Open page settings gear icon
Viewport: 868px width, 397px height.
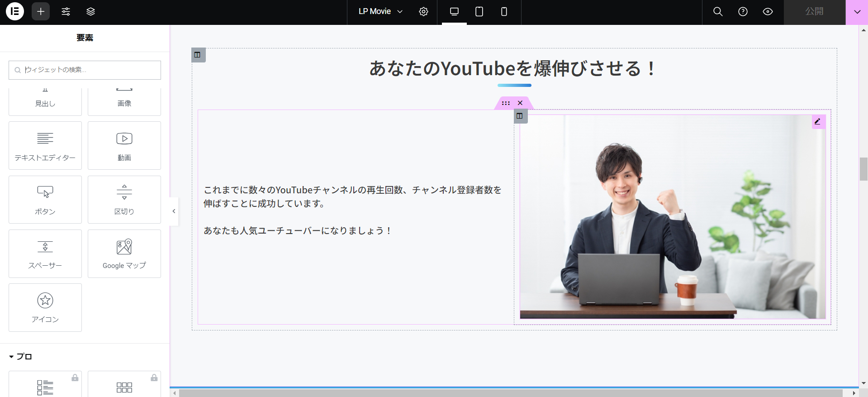[x=423, y=12]
